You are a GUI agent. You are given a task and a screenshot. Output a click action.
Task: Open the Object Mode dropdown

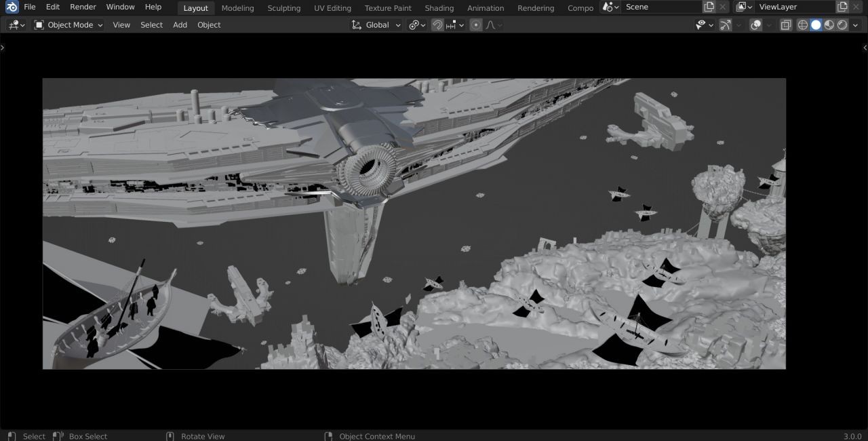pyautogui.click(x=68, y=25)
